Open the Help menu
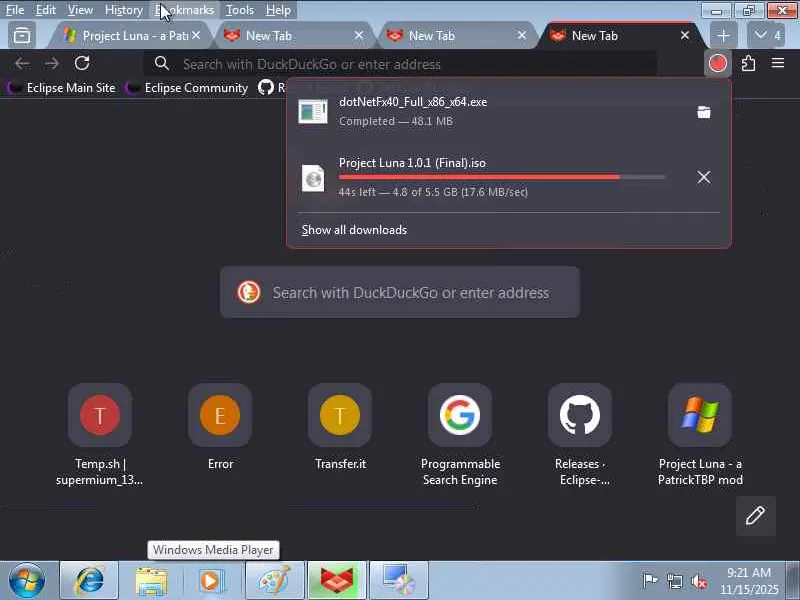Viewport: 800px width, 600px height. 278,10
